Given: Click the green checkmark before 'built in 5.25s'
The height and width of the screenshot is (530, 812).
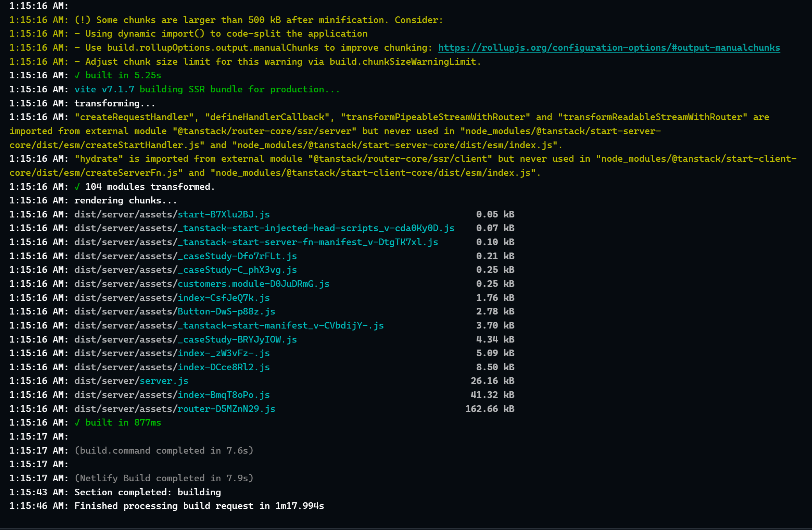Looking at the screenshot, I should tap(77, 75).
